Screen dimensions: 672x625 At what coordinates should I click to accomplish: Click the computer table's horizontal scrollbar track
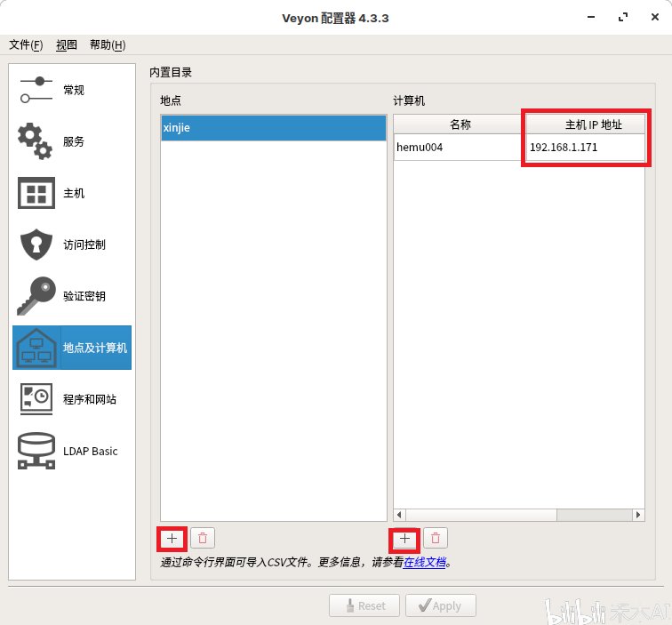595,515
